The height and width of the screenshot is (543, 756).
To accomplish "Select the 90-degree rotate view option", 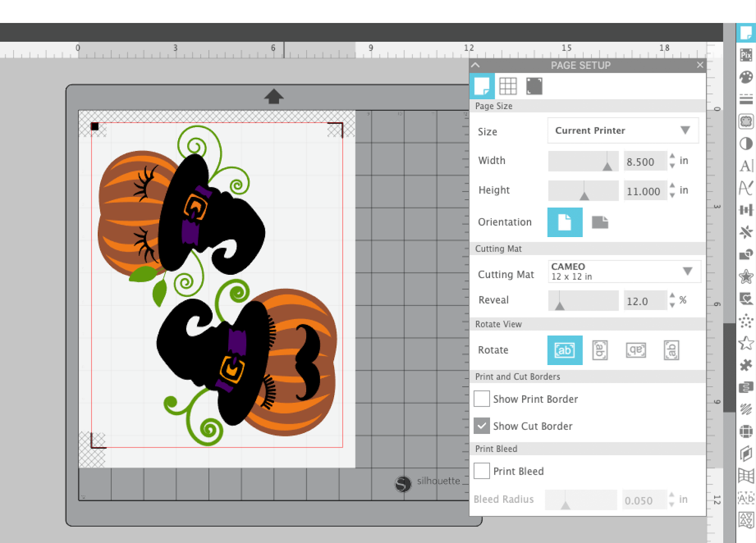I will click(x=600, y=350).
